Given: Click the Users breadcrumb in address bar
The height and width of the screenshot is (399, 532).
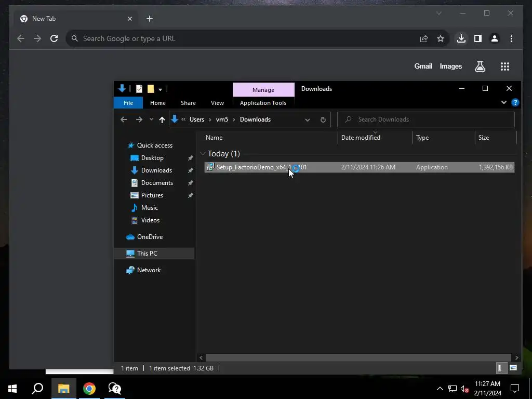Looking at the screenshot, I should click(197, 119).
